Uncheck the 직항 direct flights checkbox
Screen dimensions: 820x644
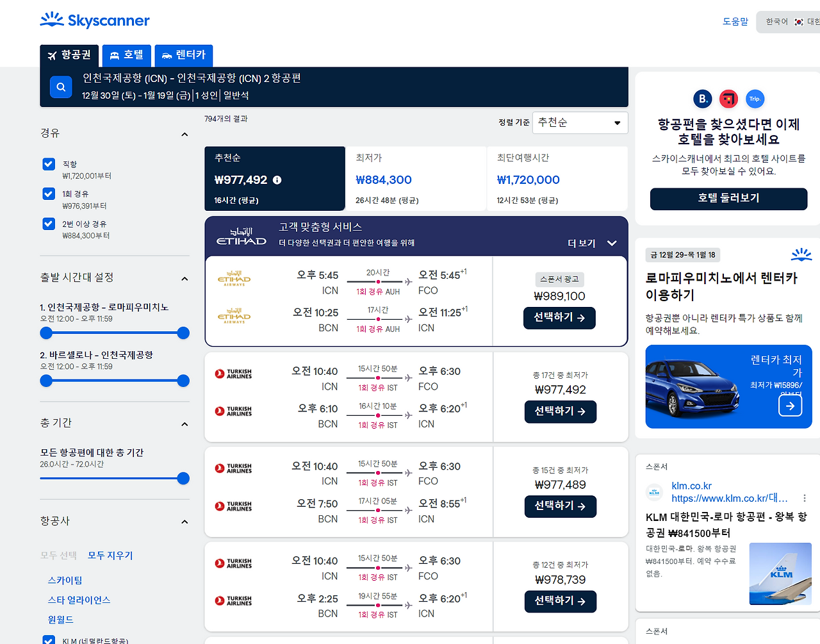pyautogui.click(x=49, y=164)
